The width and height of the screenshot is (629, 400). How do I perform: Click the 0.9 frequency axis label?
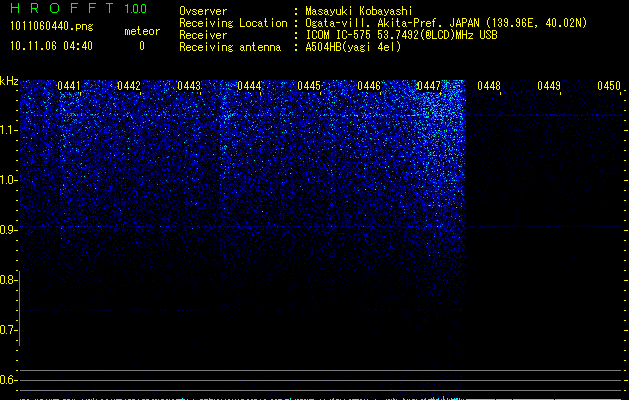tap(8, 230)
